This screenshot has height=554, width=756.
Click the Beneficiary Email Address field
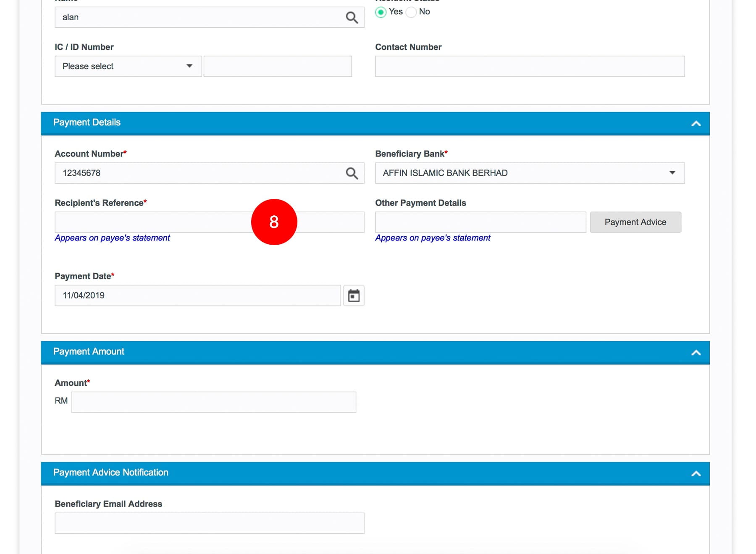(209, 523)
